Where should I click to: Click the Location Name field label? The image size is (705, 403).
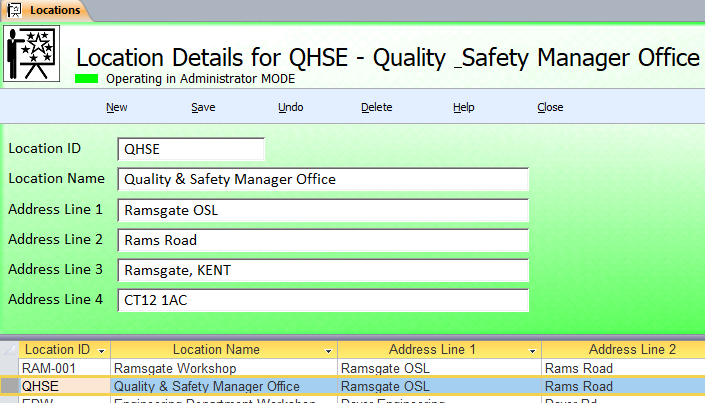pos(57,179)
